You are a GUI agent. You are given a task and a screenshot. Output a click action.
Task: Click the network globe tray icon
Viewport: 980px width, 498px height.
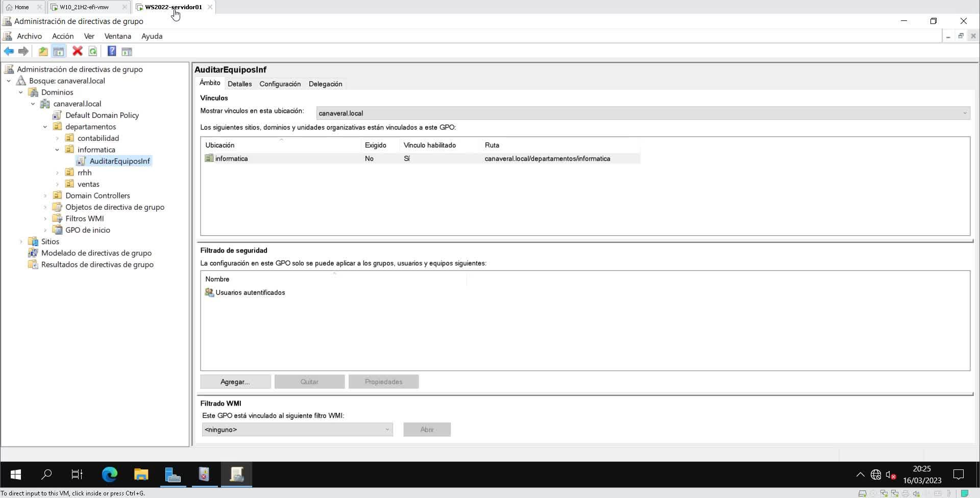[876, 475]
